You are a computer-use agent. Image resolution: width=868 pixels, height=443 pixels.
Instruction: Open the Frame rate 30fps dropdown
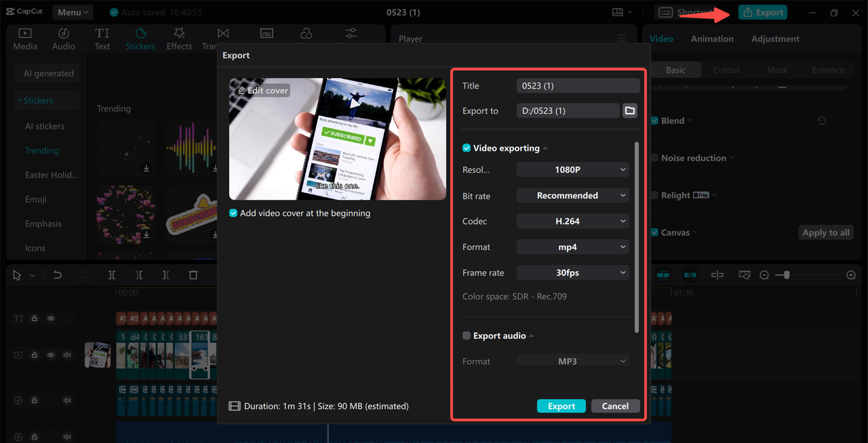coord(573,272)
